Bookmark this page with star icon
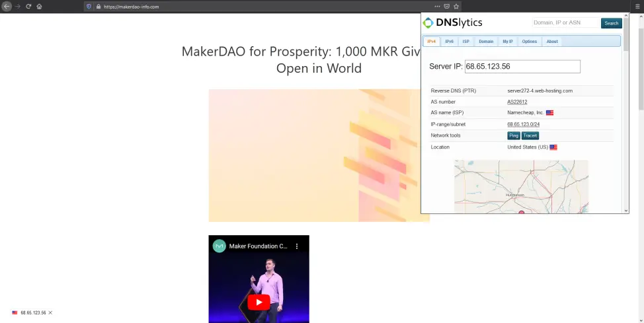The height and width of the screenshot is (323, 644). [x=456, y=7]
